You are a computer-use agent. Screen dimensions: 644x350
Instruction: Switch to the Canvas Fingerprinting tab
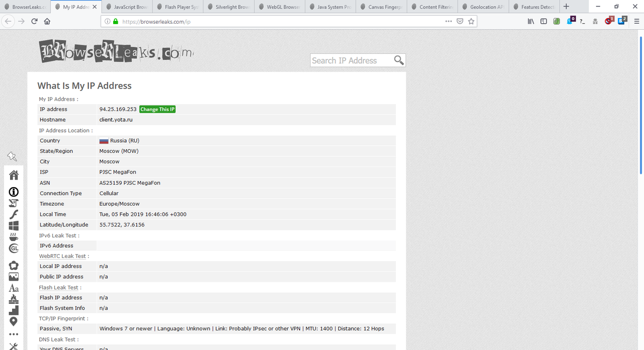381,7
